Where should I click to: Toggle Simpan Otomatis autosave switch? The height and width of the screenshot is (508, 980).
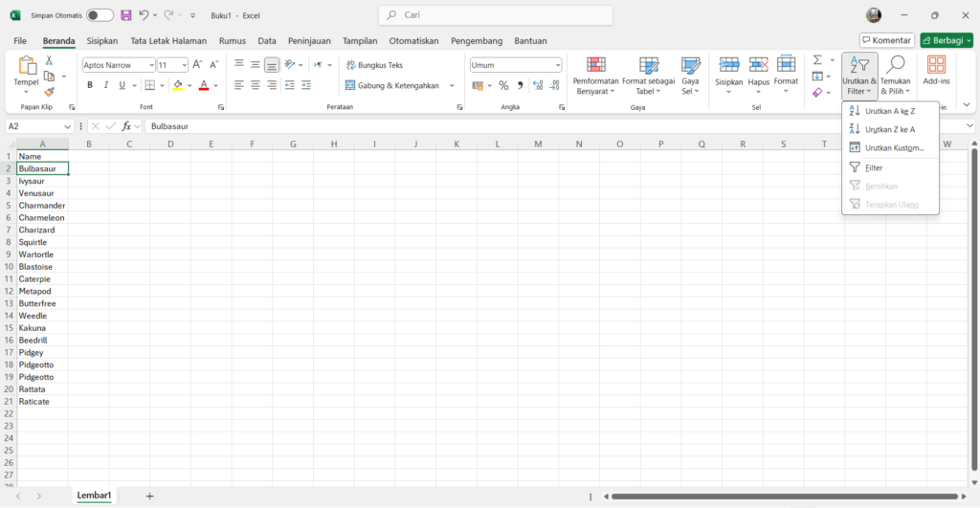(100, 15)
